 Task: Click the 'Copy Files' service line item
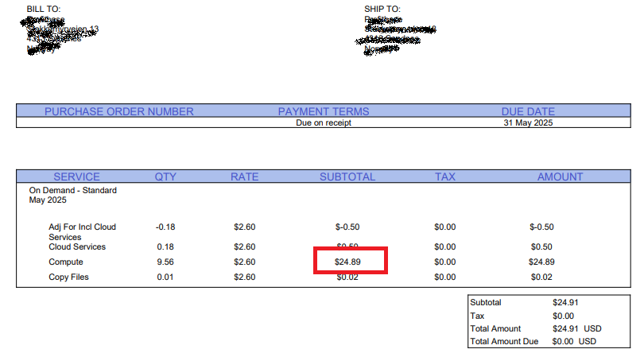tap(68, 277)
